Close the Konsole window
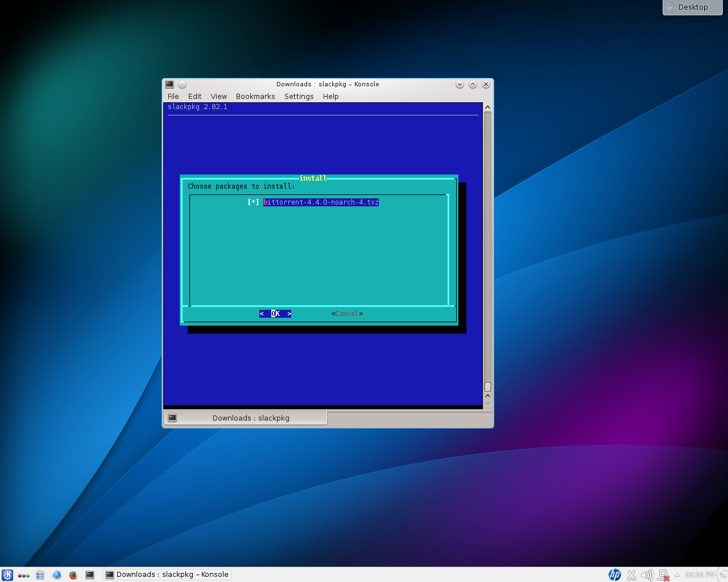This screenshot has height=582, width=728. point(486,84)
